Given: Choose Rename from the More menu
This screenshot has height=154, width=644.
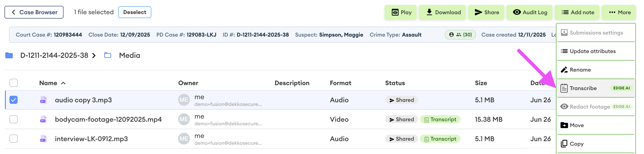Looking at the screenshot, I should (x=596, y=70).
